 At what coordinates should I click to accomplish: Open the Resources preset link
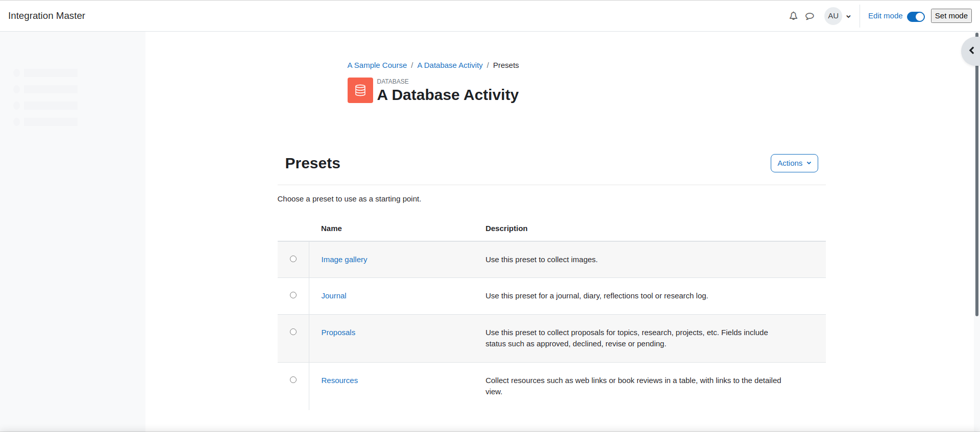pos(339,380)
